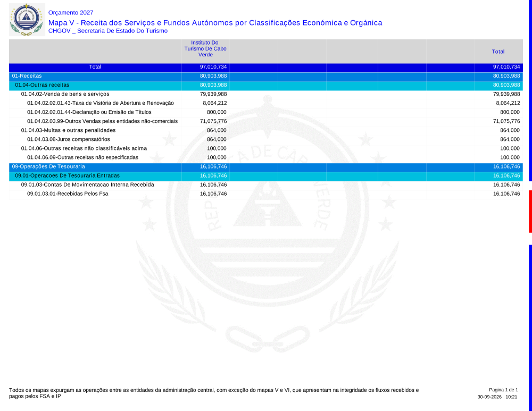This screenshot has height=411, width=532.
Task: Click "01.04.02.03.99-Outros Vendas pelas entidades não-comerciais"
Action: (x=103, y=121)
